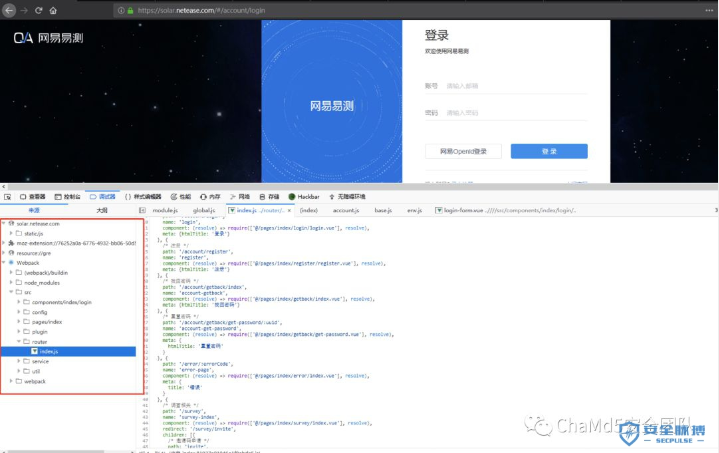Expand the static/js folder
The height and width of the screenshot is (453, 719).
click(11, 233)
